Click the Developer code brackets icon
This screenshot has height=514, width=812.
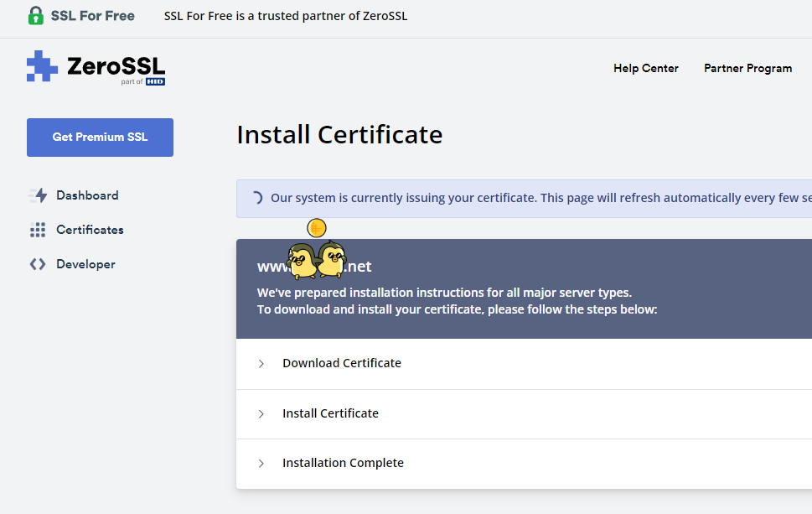click(38, 264)
